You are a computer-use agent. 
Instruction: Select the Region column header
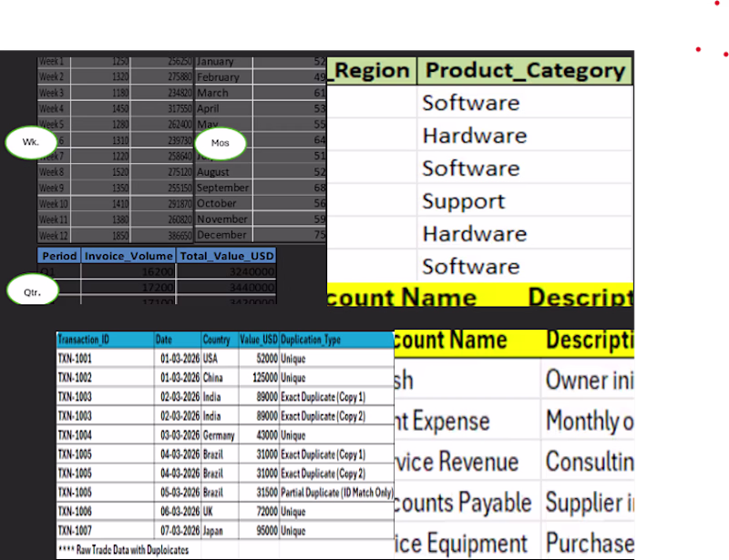(x=372, y=71)
